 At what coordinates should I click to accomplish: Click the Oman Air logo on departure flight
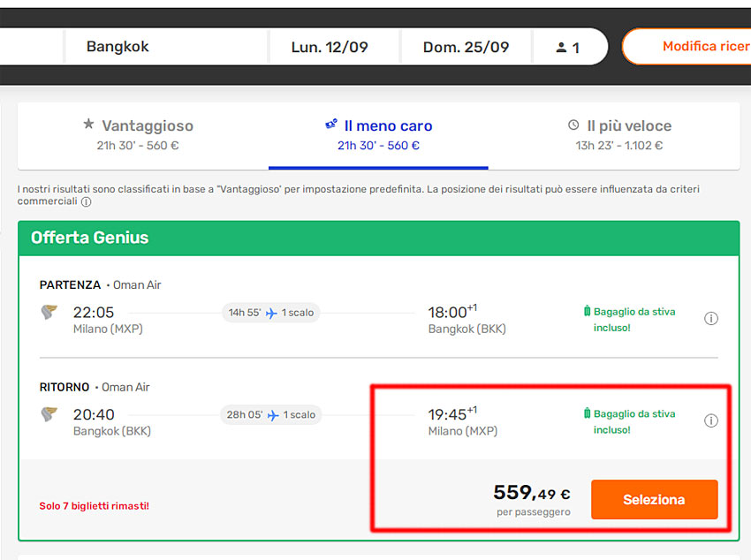coord(49,312)
